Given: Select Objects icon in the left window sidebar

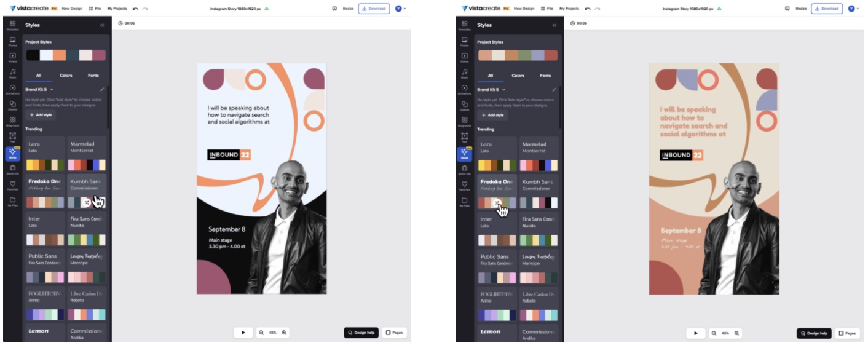Looking at the screenshot, I should click(x=12, y=105).
